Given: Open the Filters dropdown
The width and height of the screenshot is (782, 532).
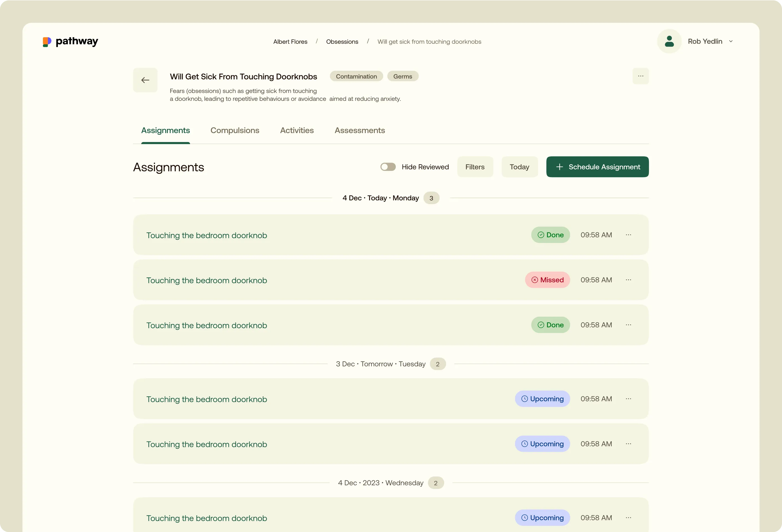Looking at the screenshot, I should coord(475,167).
